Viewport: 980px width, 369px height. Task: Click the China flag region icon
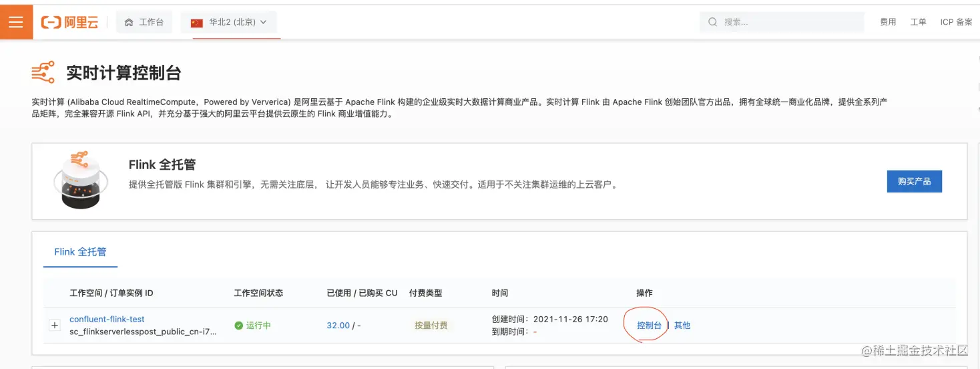[x=196, y=23]
